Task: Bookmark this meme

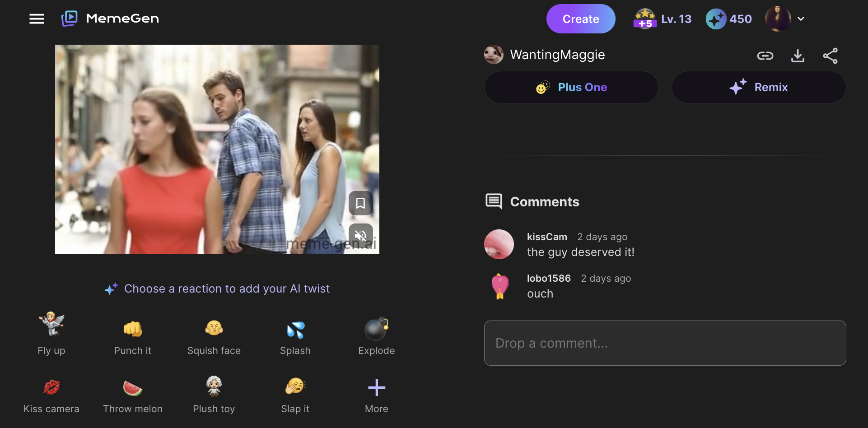Action: (x=360, y=203)
